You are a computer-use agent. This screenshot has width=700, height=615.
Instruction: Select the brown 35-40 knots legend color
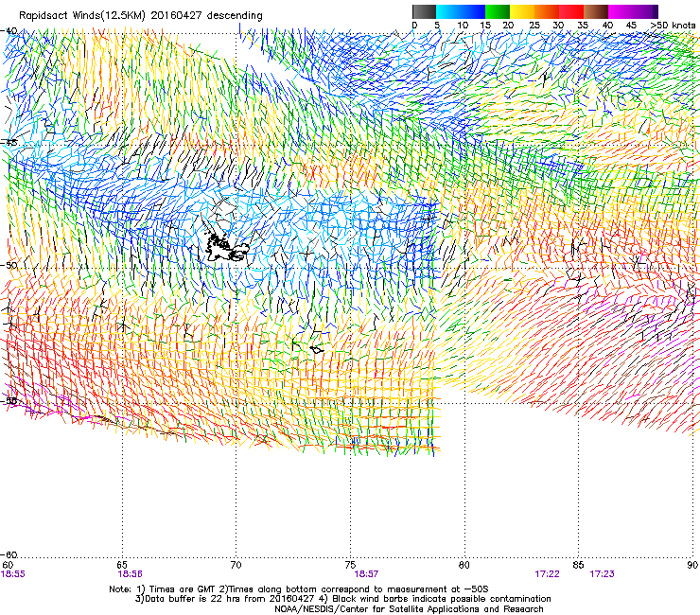pyautogui.click(x=596, y=11)
